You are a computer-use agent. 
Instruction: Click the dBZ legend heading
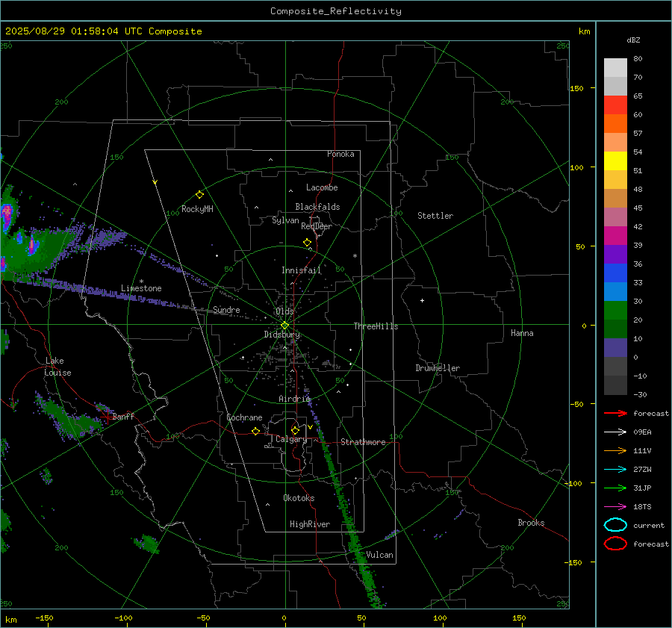633,40
